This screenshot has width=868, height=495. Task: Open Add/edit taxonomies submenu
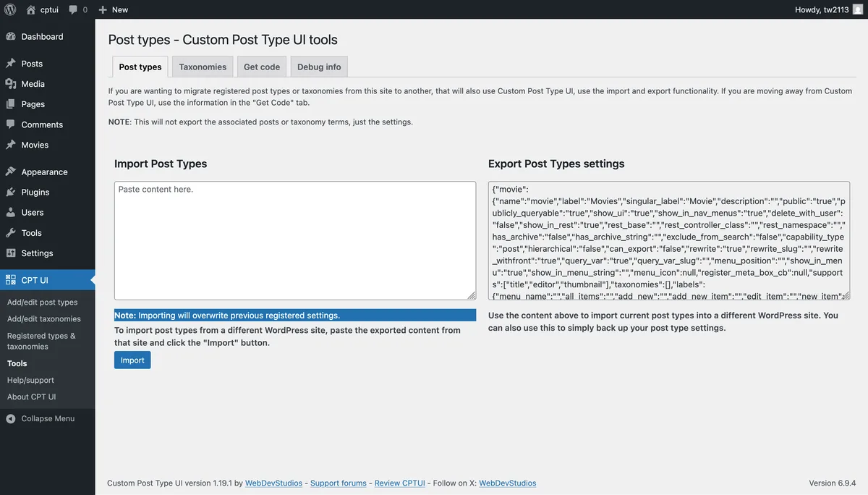click(x=43, y=319)
